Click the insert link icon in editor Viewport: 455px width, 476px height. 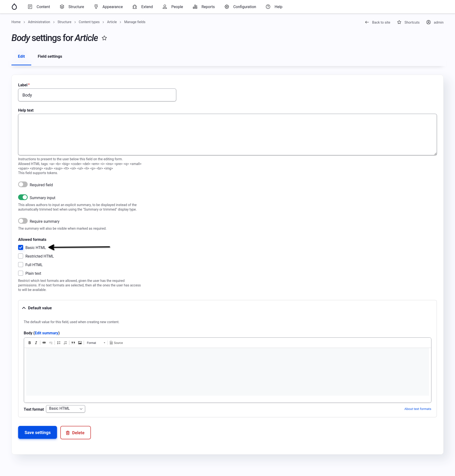tap(44, 343)
